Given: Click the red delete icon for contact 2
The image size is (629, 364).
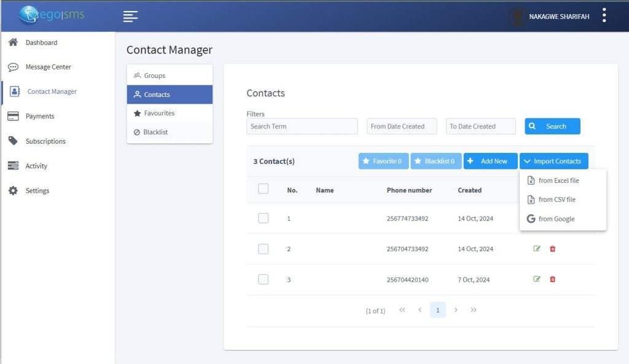Looking at the screenshot, I should pyautogui.click(x=552, y=249).
